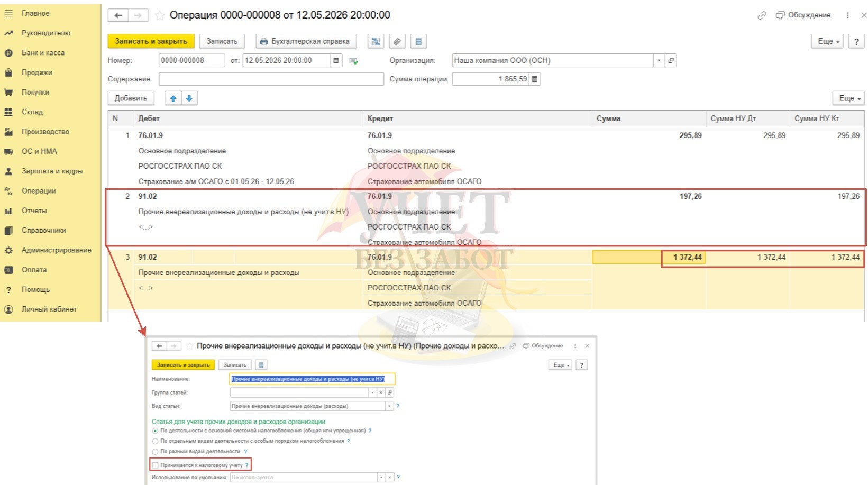Mark operation as favorite with star icon
Screen dimensions: 868x485
(159, 15)
